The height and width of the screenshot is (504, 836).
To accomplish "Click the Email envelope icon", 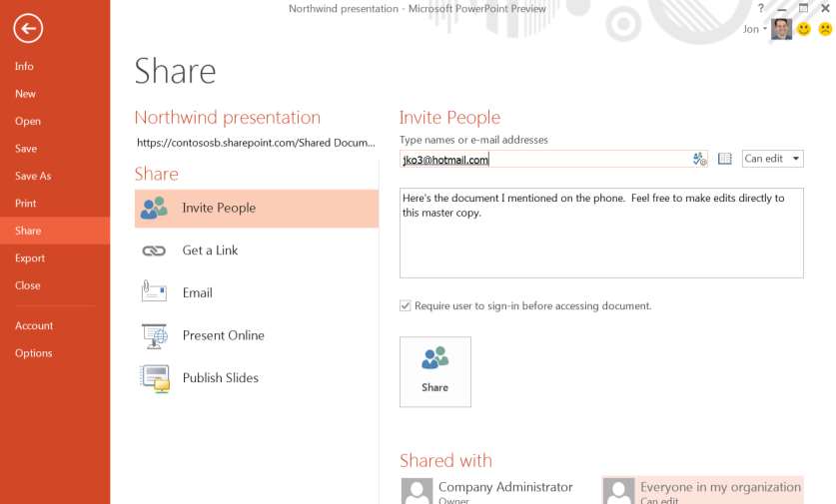I will (x=154, y=291).
